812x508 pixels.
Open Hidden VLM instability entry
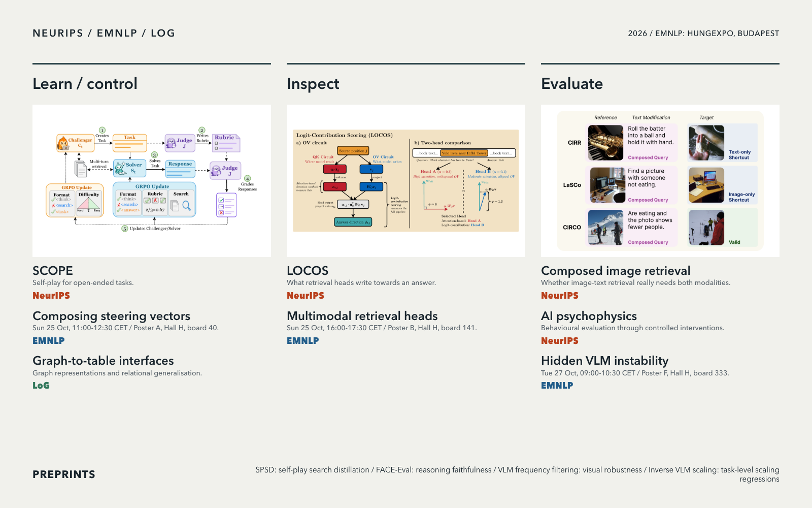click(604, 361)
